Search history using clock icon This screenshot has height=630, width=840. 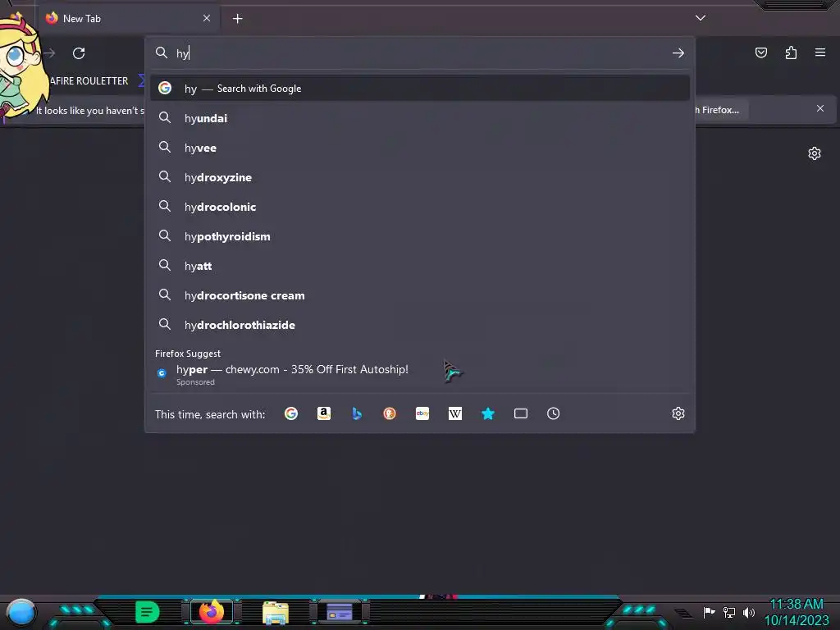point(554,413)
